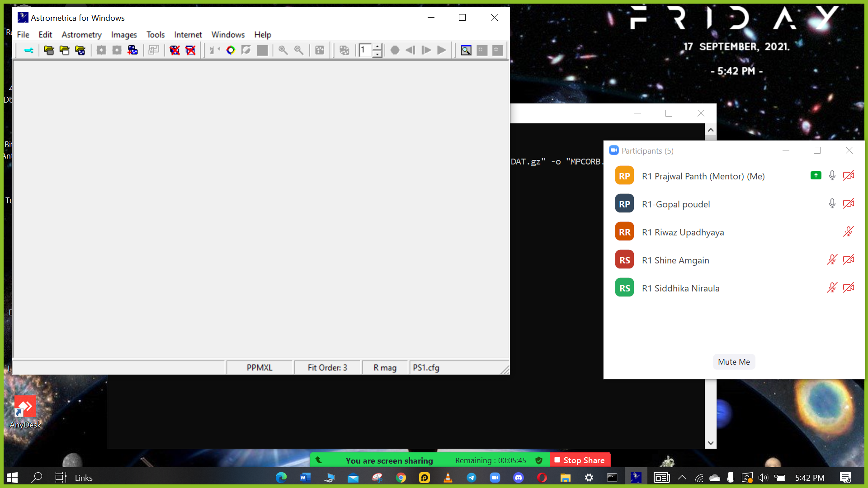Viewport: 868px width, 488px height.
Task: Toggle Siddhika Niraula's video camera icon
Action: coord(849,287)
